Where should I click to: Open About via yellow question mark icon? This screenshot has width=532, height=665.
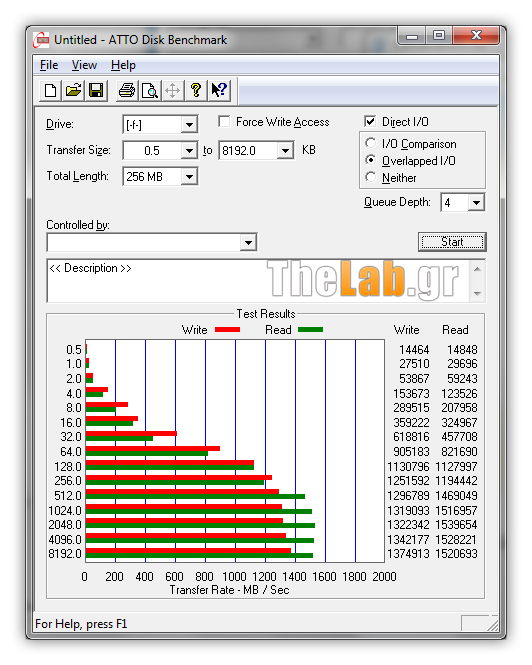pos(196,90)
